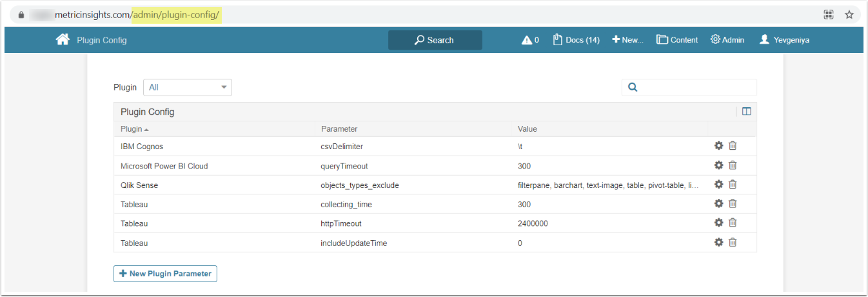Edit Power BI queryTimeout via gear
This screenshot has width=868, height=297.
pos(718,165)
